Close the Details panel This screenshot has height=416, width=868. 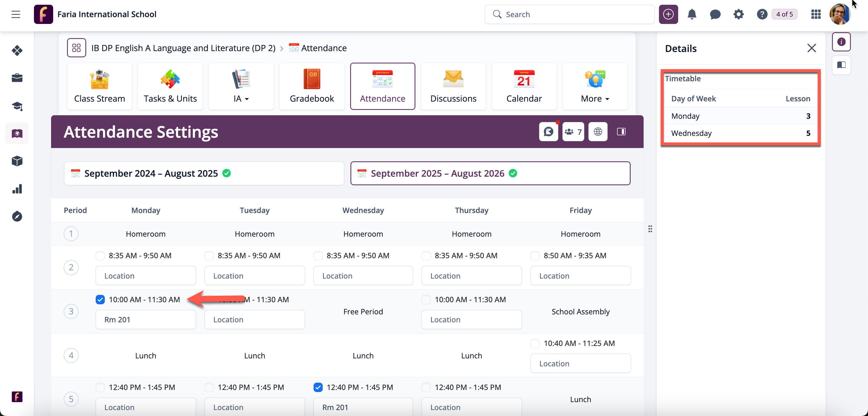click(812, 48)
